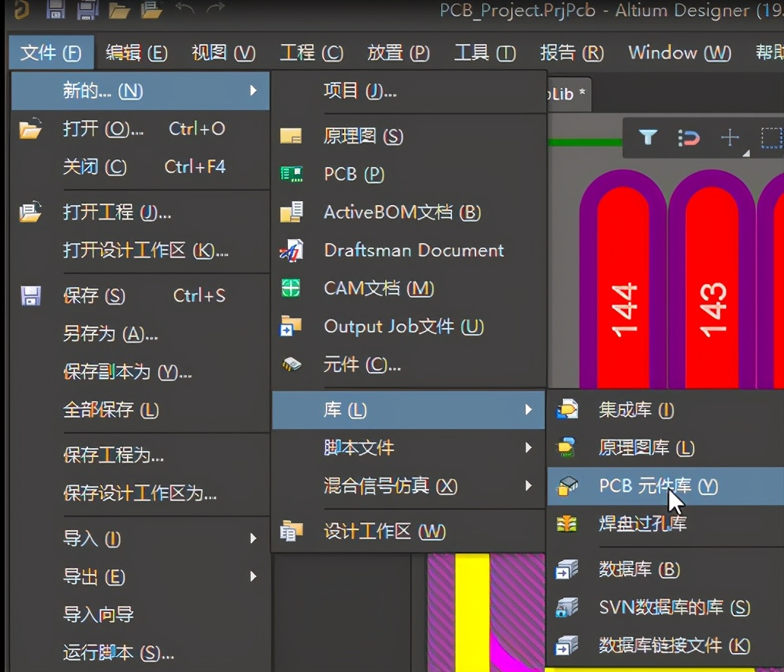Click the Open Project icon in the title toolbar
This screenshot has height=672, width=784.
pyautogui.click(x=151, y=10)
